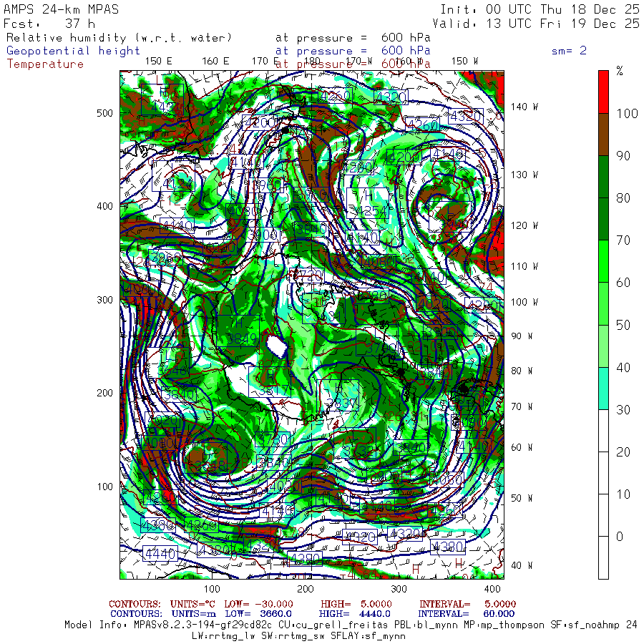Click the brown 90–100 color bar segment
Image resolution: width=644 pixels, height=644 pixels.
coord(603,135)
